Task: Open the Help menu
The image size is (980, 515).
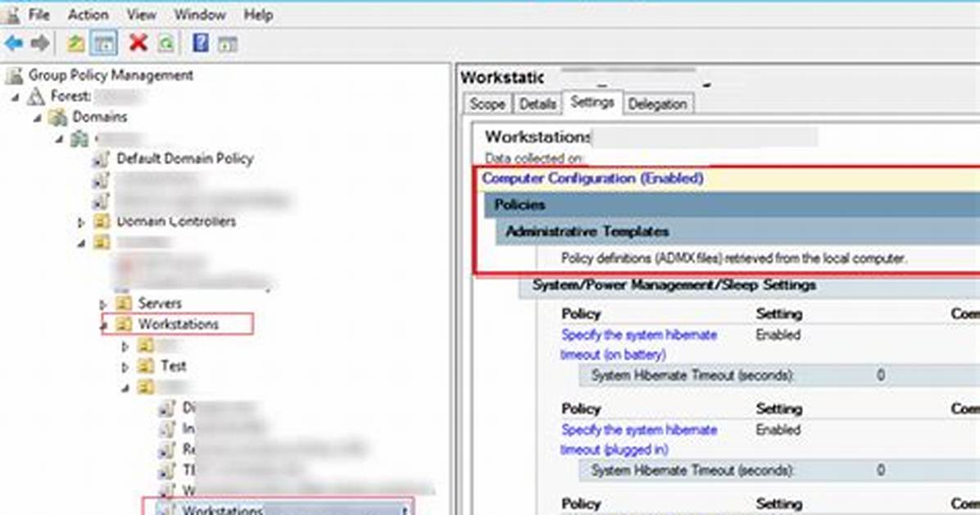Action: (x=258, y=15)
